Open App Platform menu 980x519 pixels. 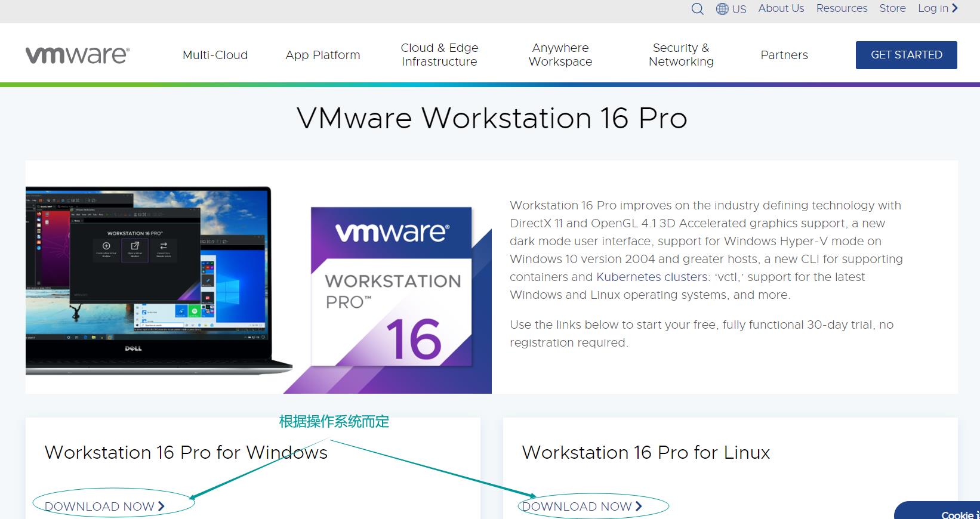323,55
